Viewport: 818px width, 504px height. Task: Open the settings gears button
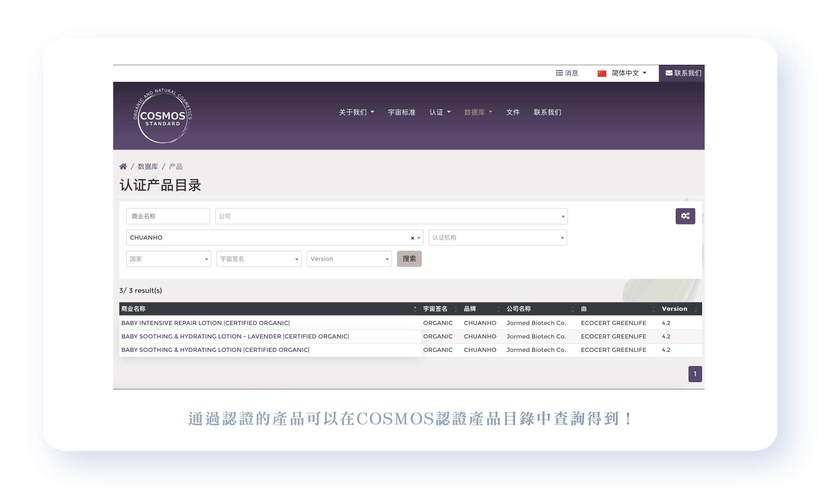pos(685,216)
